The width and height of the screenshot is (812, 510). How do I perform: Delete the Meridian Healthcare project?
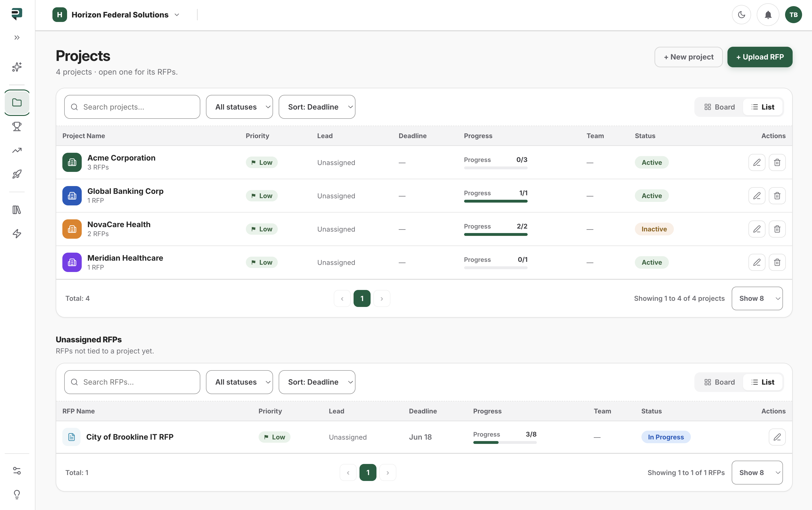pyautogui.click(x=777, y=262)
